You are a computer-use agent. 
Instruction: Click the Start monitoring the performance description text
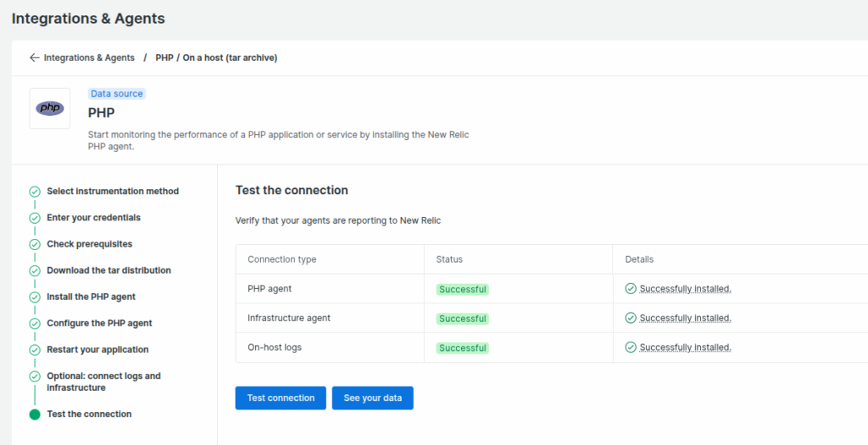click(x=278, y=141)
